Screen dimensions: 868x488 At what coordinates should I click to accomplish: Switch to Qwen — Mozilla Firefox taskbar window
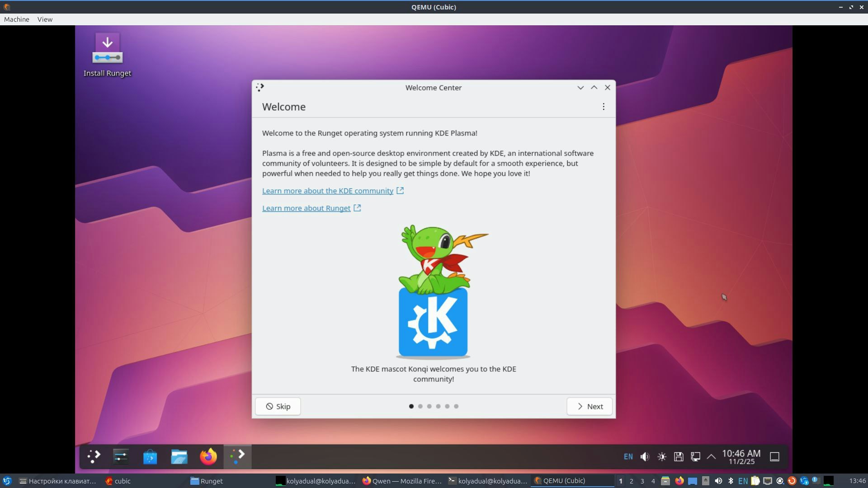tap(402, 481)
